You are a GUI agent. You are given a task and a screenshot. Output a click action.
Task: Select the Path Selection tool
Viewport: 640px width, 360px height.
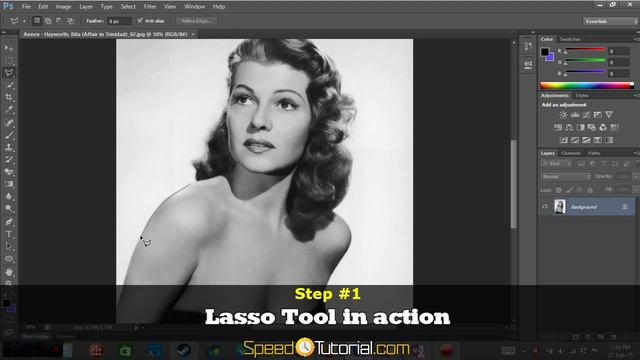pos(9,247)
